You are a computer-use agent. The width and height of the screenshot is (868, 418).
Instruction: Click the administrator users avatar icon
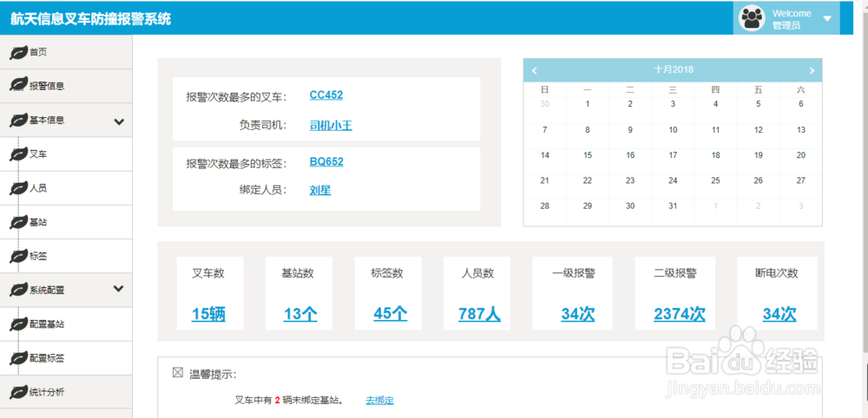[x=751, y=18]
